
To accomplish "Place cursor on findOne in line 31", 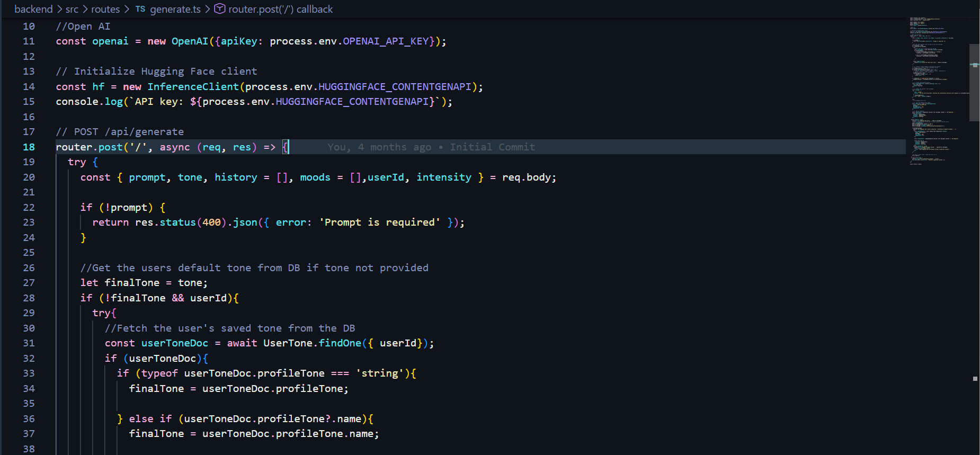I will point(340,343).
